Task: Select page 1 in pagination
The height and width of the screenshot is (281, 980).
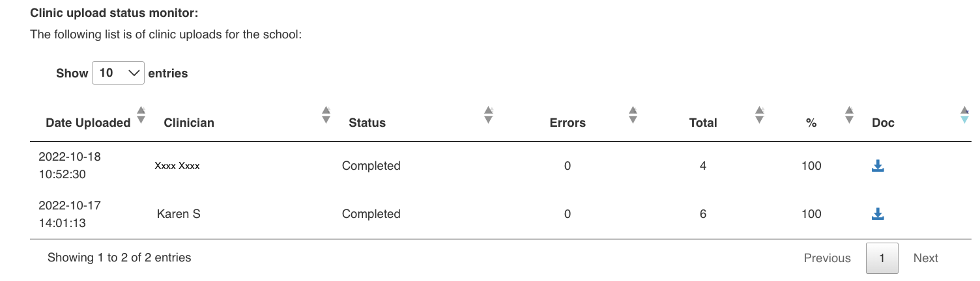Action: click(882, 258)
